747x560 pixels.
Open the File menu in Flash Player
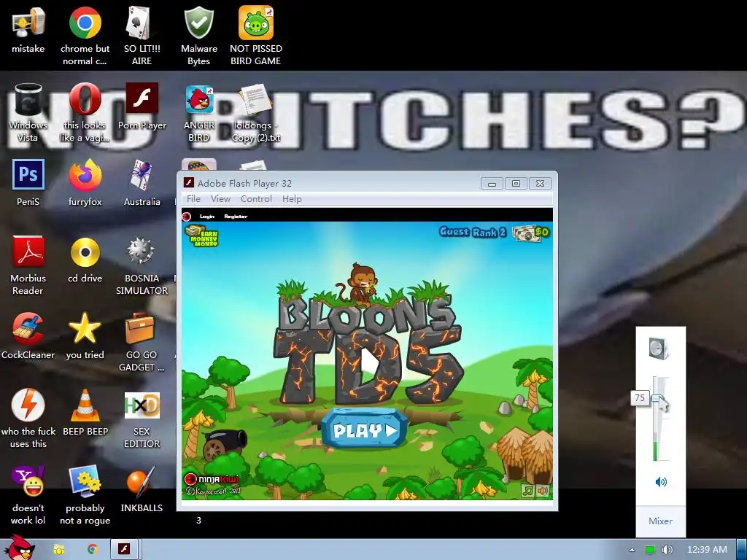coord(193,198)
